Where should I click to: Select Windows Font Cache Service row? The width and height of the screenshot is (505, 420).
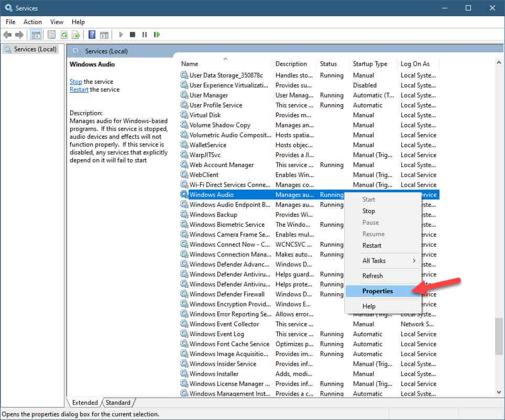(309, 344)
